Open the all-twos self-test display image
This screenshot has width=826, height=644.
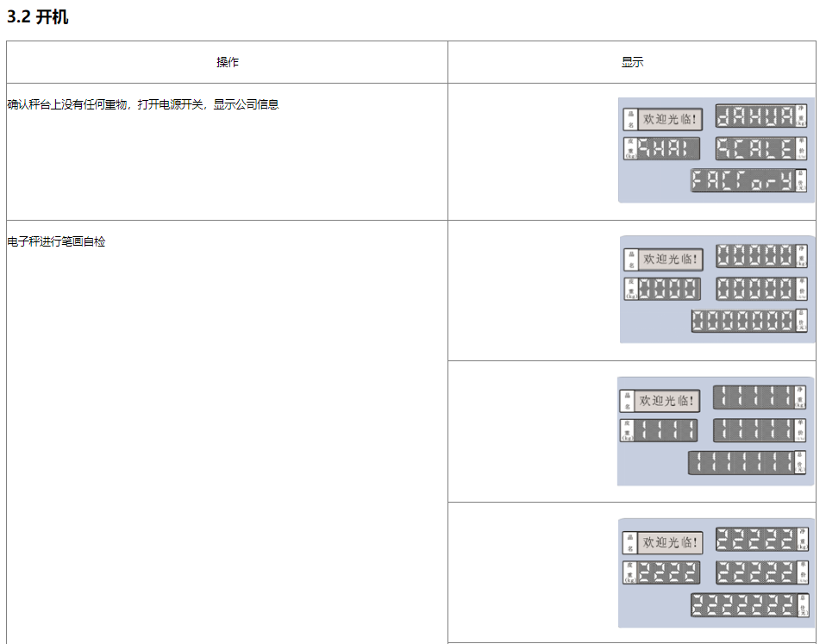(716, 573)
